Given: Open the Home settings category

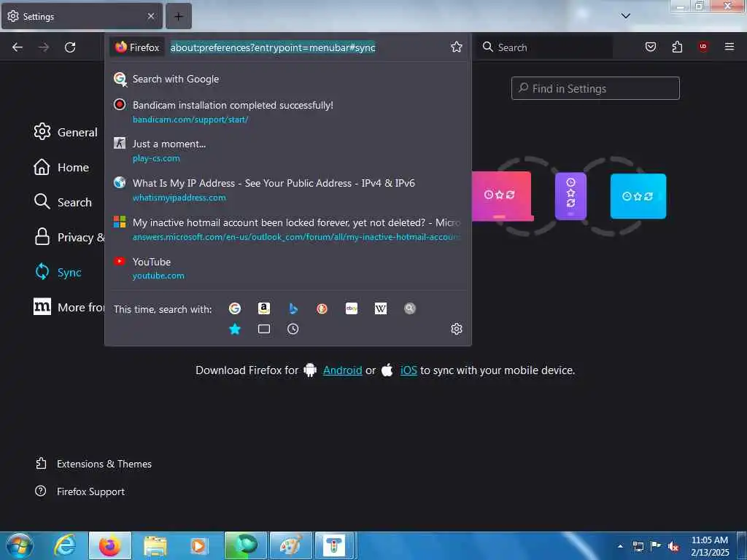Looking at the screenshot, I should [61, 167].
